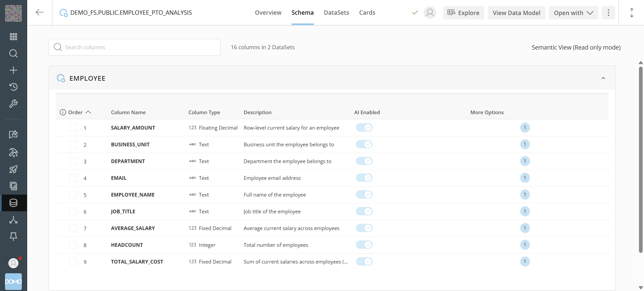
Task: Click scrollbar down arrow
Action: [641, 287]
